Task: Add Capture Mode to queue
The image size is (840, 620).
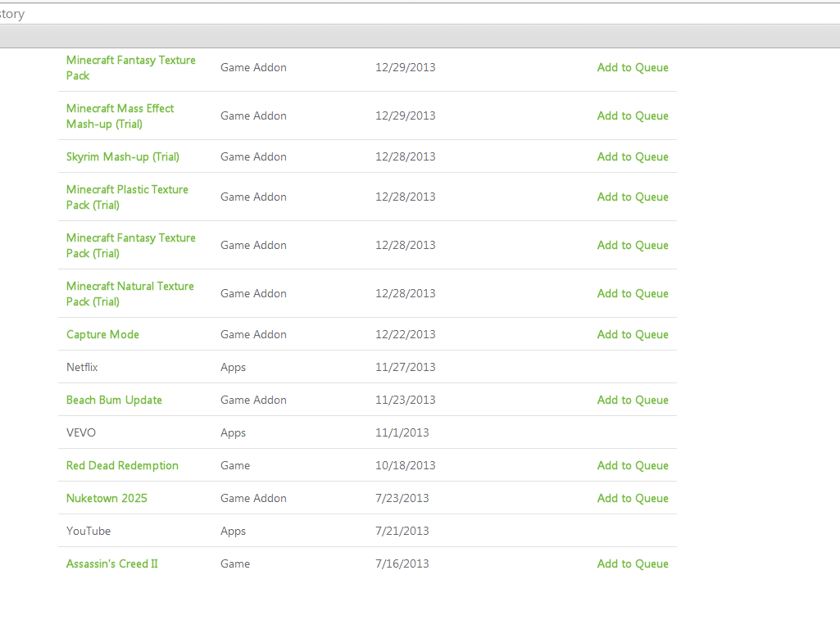Action: 633,335
